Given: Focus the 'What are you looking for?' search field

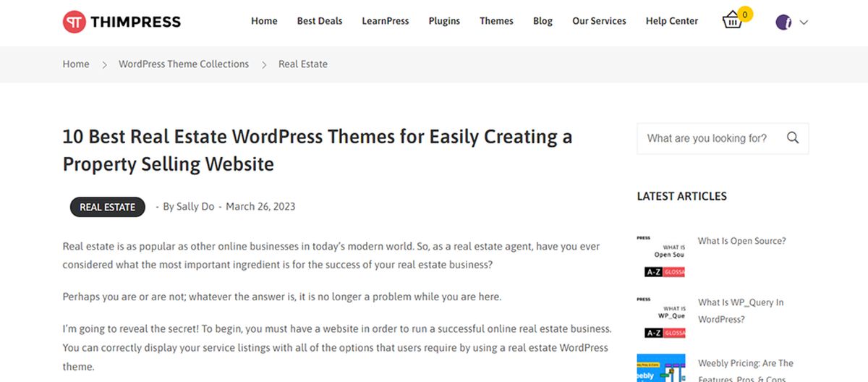Looking at the screenshot, I should pyautogui.click(x=723, y=138).
